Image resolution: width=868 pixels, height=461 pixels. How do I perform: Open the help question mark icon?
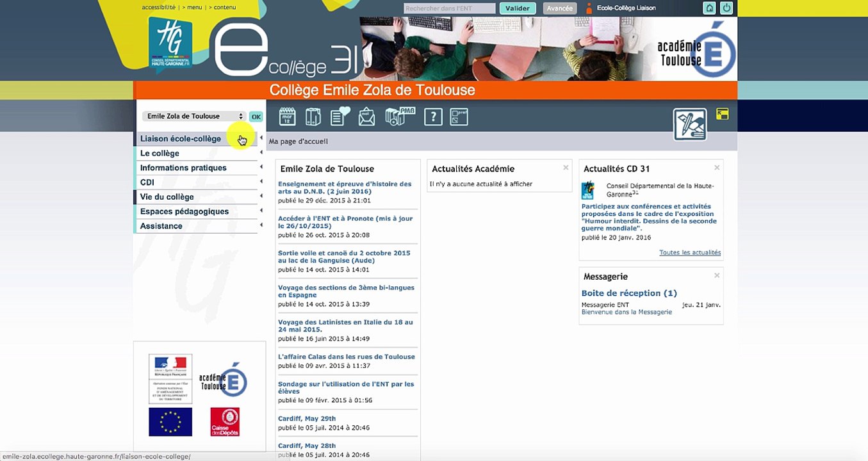(433, 117)
